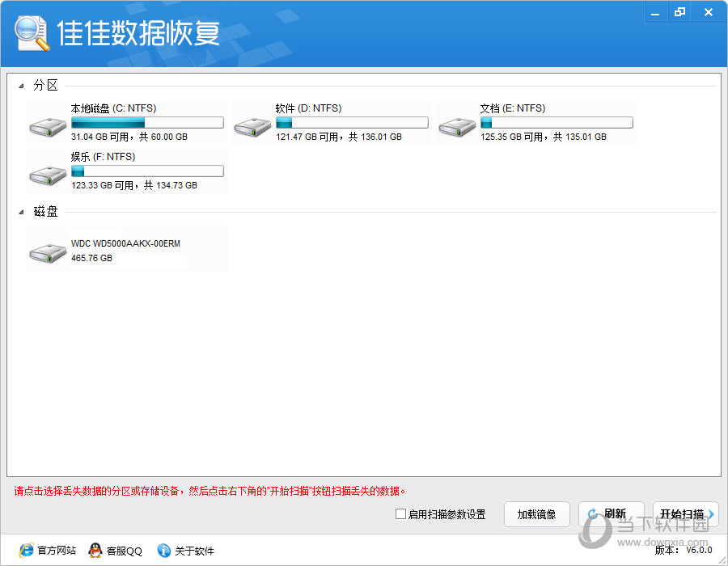Select the WDC WD5000AAKX physical disk icon
Screen dimensions: 728x566
48,252
